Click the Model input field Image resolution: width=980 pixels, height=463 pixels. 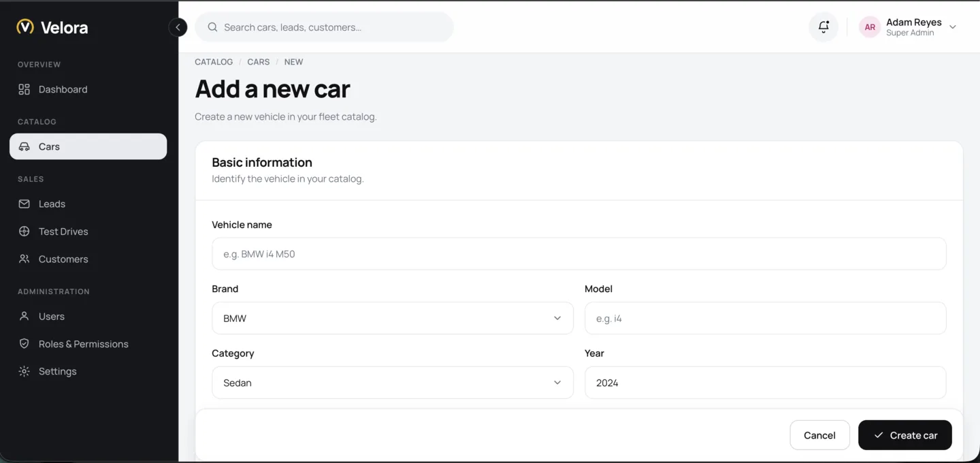pyautogui.click(x=766, y=318)
